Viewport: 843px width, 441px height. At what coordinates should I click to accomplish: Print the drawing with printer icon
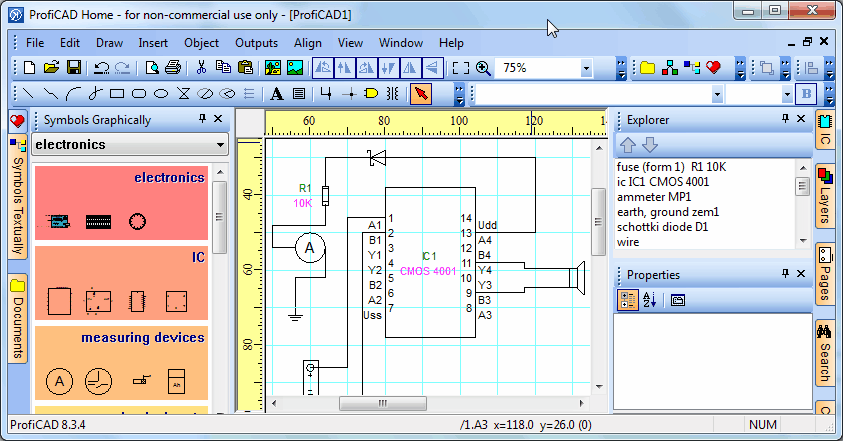(x=173, y=68)
